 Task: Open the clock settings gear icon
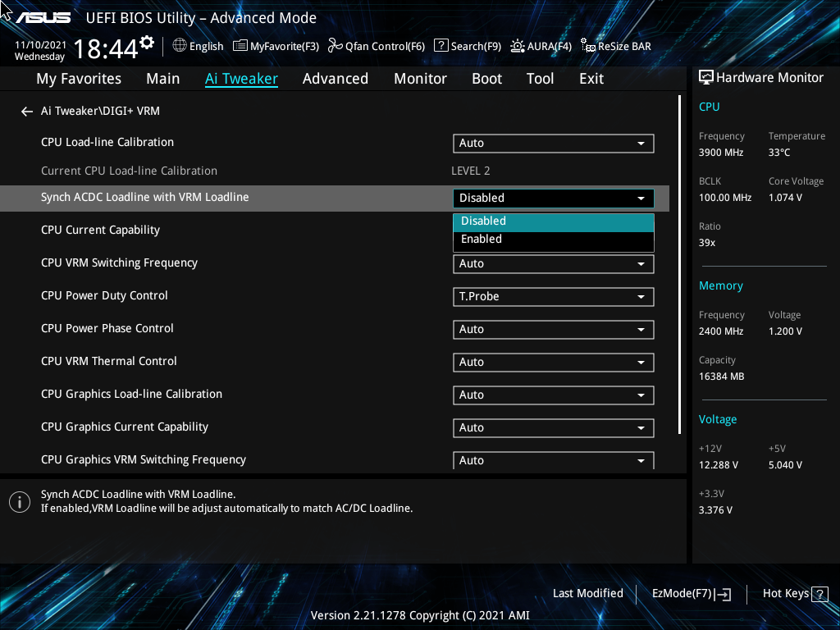[x=147, y=43]
